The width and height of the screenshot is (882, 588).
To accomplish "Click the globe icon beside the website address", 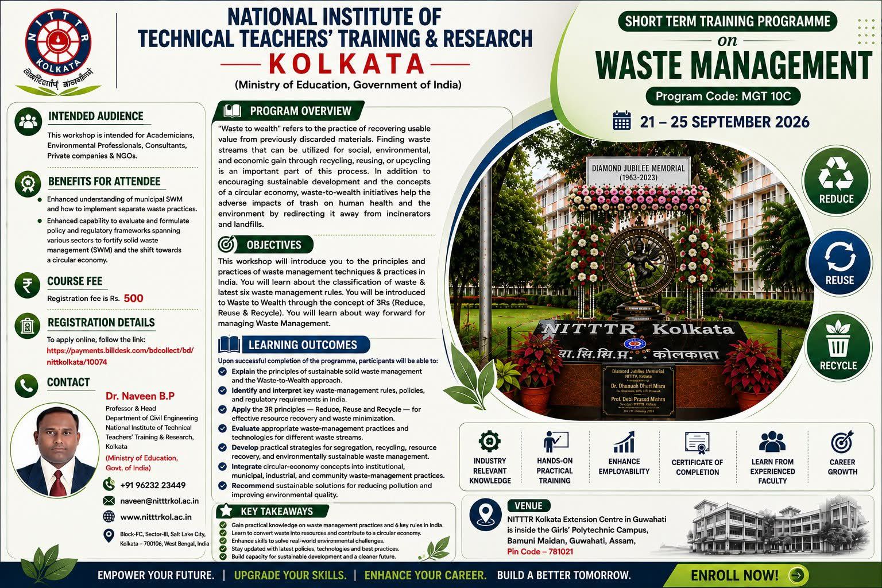I will pos(109,517).
